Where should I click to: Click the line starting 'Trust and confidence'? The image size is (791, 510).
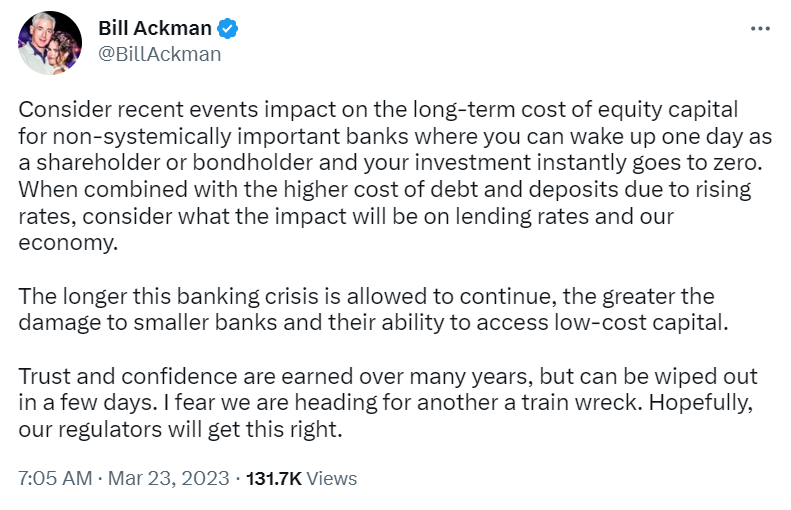point(388,376)
